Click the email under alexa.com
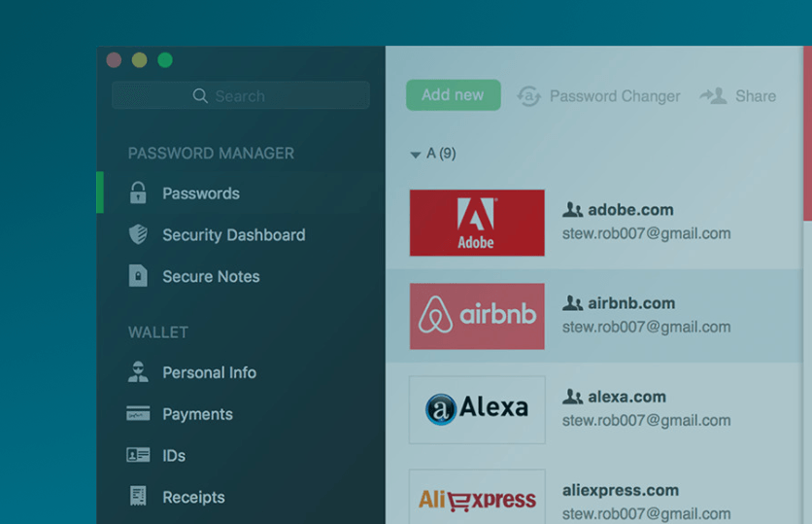The width and height of the screenshot is (812, 524). click(646, 420)
